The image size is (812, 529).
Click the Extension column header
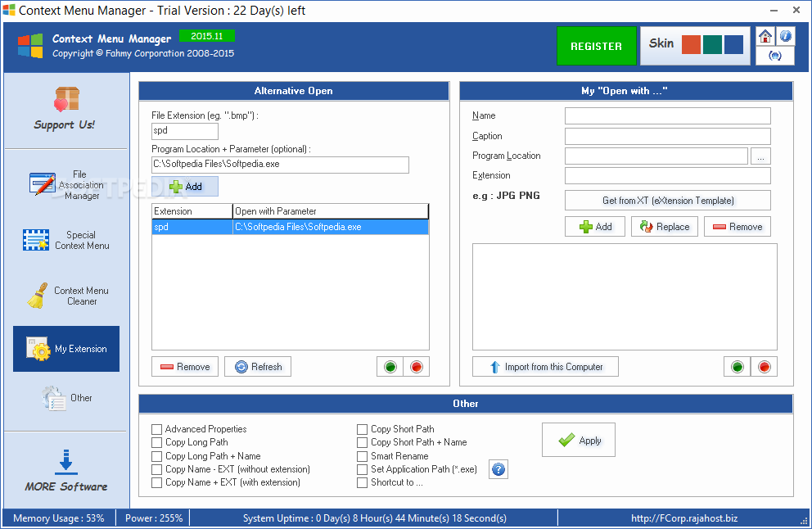coord(192,211)
